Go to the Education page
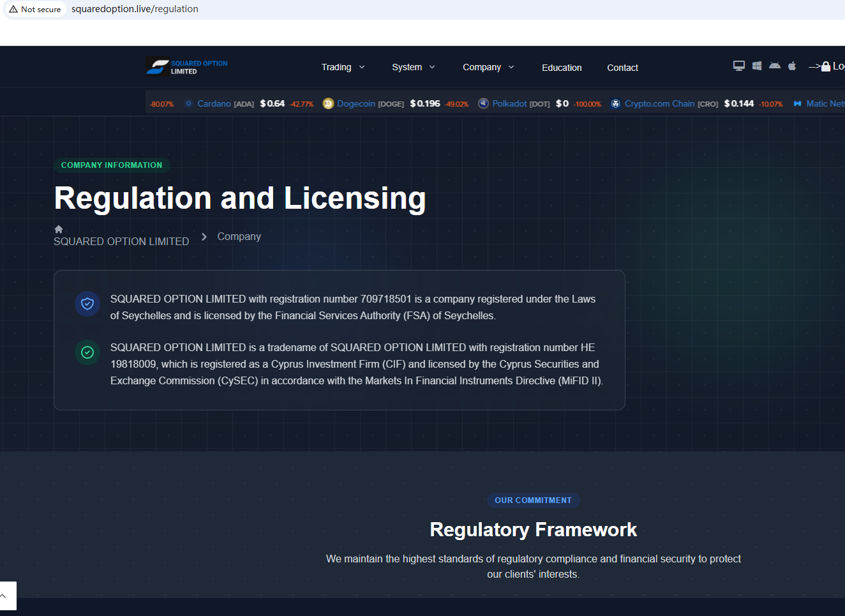 [x=562, y=68]
